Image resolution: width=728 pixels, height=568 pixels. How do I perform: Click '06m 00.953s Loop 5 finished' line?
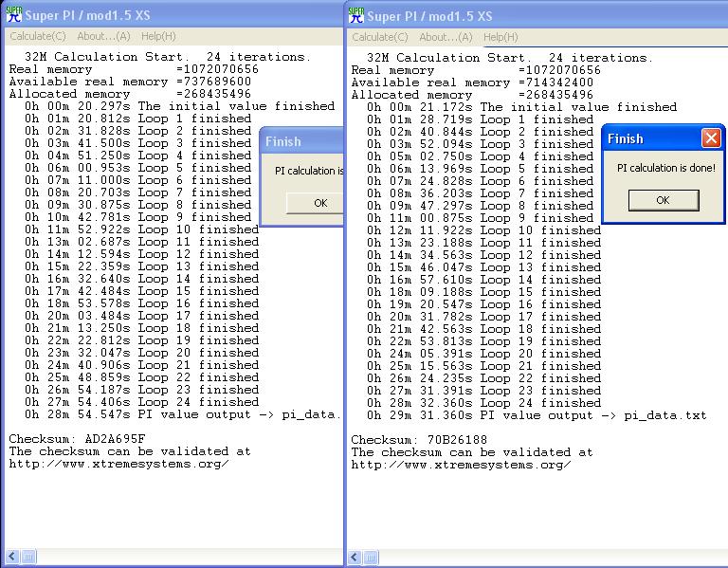pos(137,168)
